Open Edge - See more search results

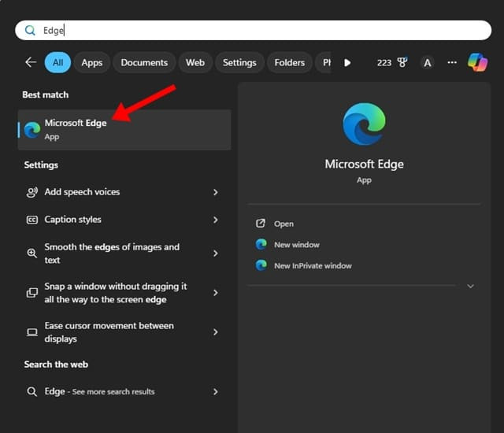(124, 391)
